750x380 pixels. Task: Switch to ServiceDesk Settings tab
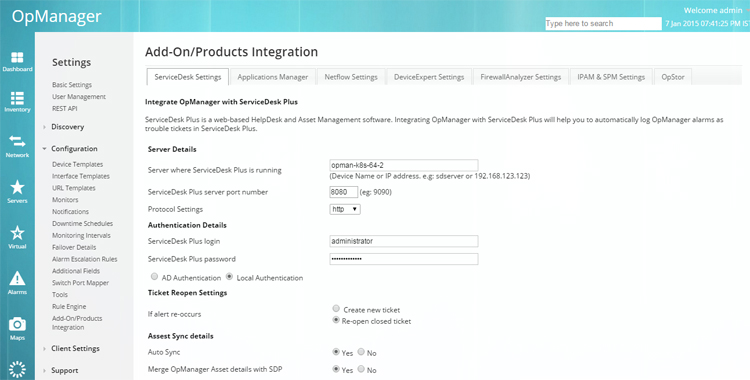click(x=188, y=77)
